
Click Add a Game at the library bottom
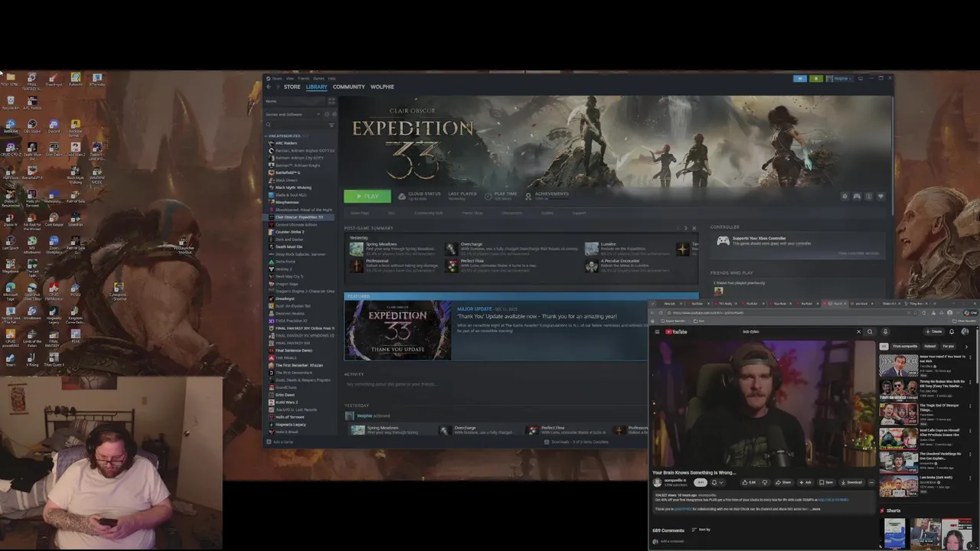pyautogui.click(x=279, y=442)
